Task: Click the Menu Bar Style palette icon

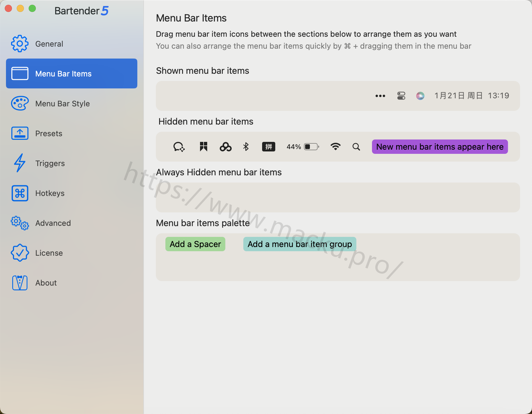Action: [x=20, y=103]
